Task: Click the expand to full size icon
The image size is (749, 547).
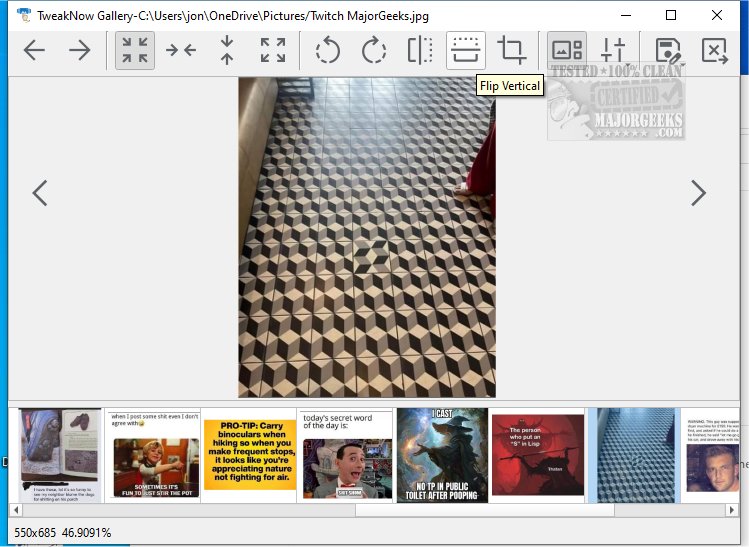Action: (272, 51)
